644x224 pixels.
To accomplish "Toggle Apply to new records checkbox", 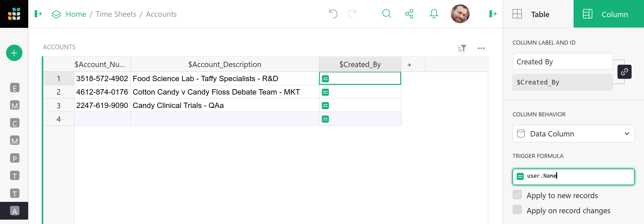I will pyautogui.click(x=517, y=195).
